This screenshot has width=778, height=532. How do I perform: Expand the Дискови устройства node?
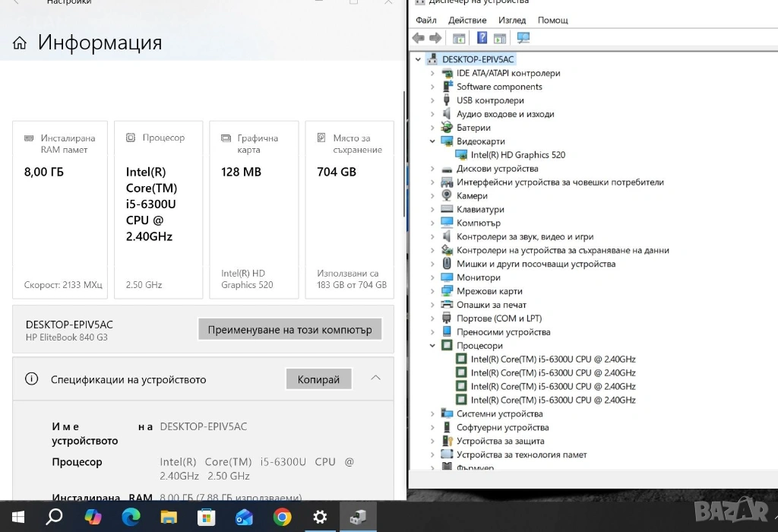[432, 169]
